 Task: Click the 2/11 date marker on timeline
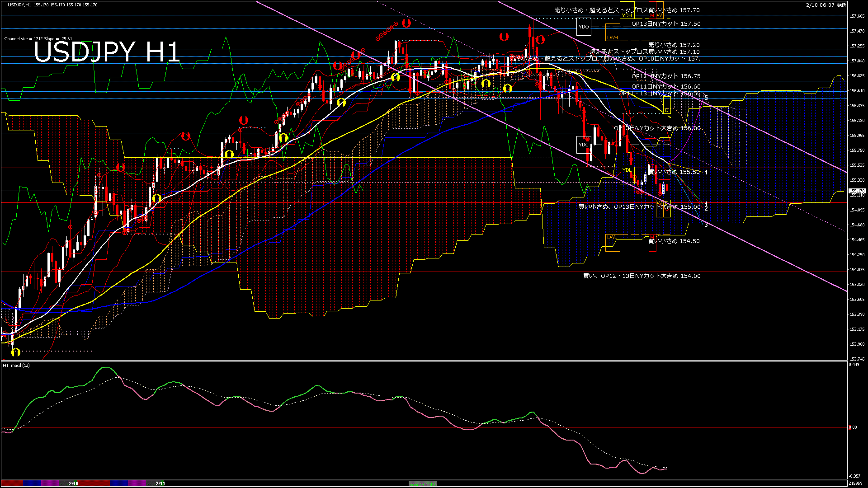coord(160,483)
